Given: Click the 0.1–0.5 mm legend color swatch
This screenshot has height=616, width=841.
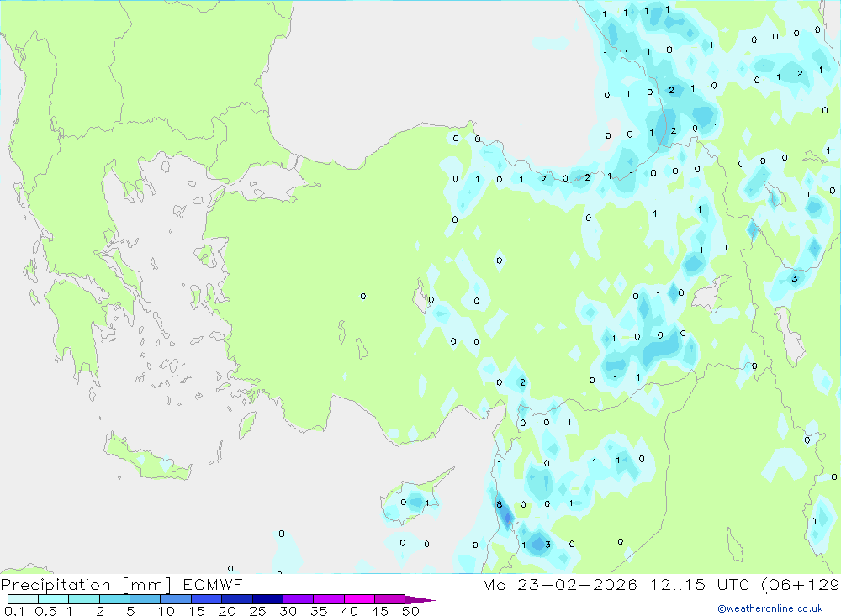Looking at the screenshot, I should coord(23,599).
